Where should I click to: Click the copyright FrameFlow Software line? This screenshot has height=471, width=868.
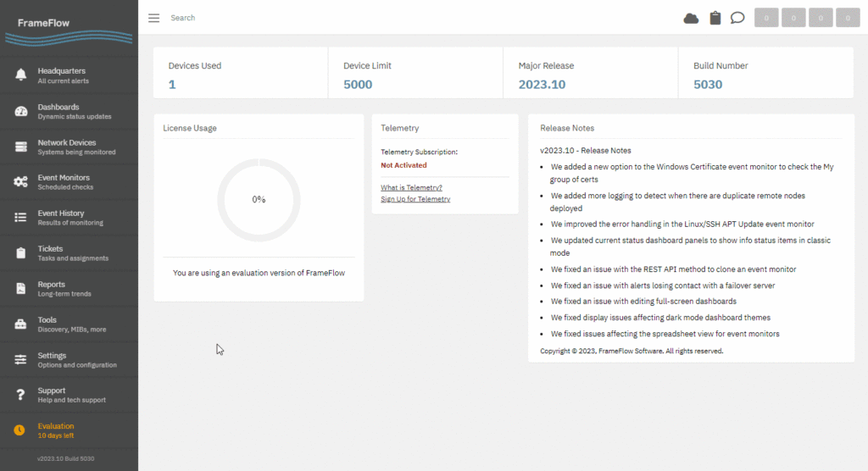(632, 351)
